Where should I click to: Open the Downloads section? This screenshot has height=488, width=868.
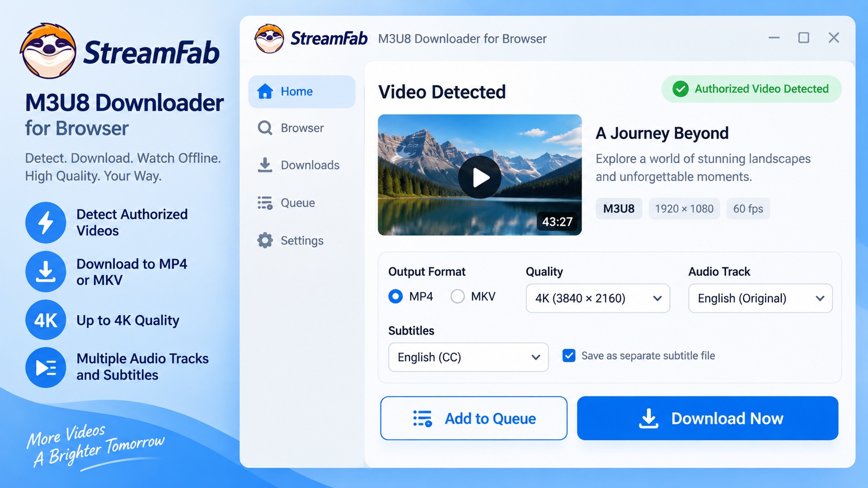point(302,165)
